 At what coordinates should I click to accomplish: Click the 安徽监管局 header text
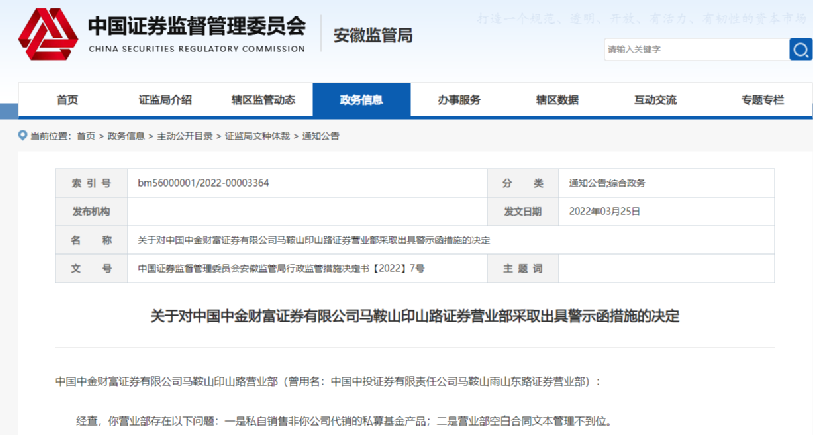click(373, 35)
